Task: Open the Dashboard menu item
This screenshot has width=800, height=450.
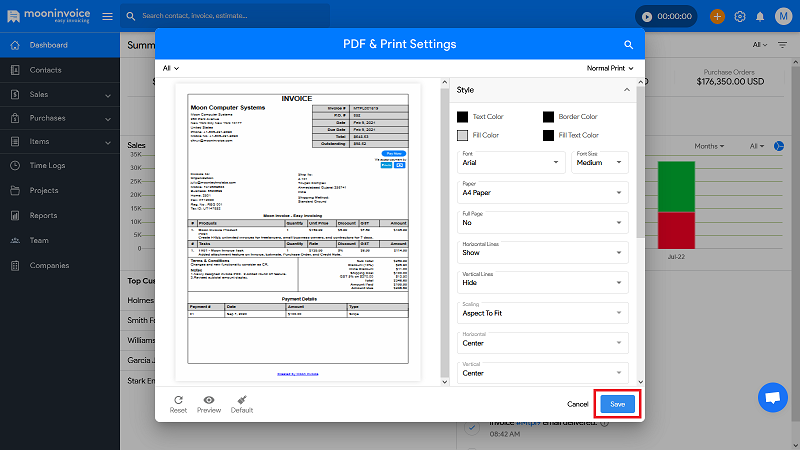Action: click(60, 45)
